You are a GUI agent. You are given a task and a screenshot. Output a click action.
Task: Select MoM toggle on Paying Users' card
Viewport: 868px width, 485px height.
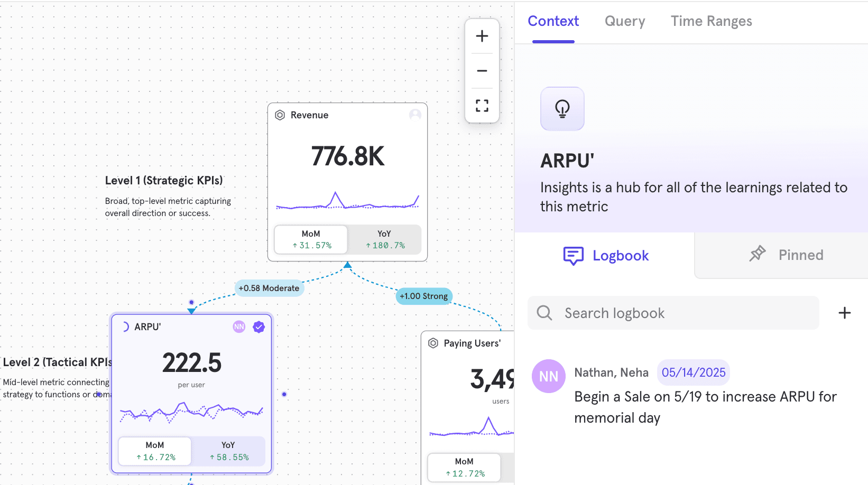[464, 467]
